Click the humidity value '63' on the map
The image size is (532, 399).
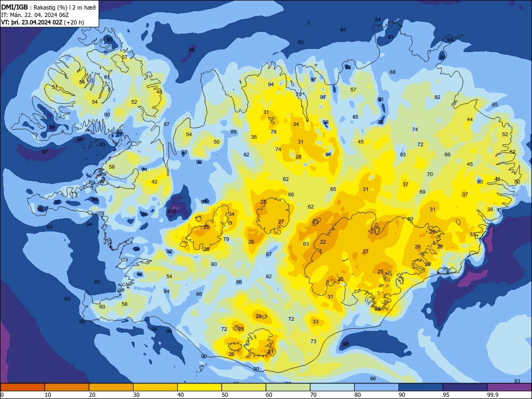pyautogui.click(x=306, y=244)
